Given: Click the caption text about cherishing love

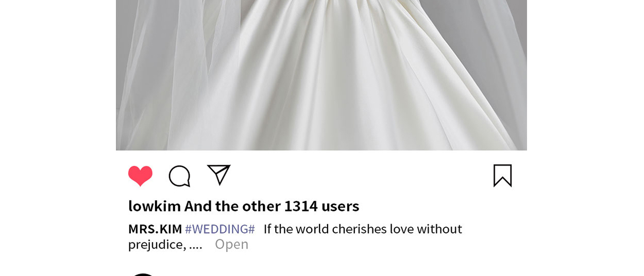Looking at the screenshot, I should 363,229.
